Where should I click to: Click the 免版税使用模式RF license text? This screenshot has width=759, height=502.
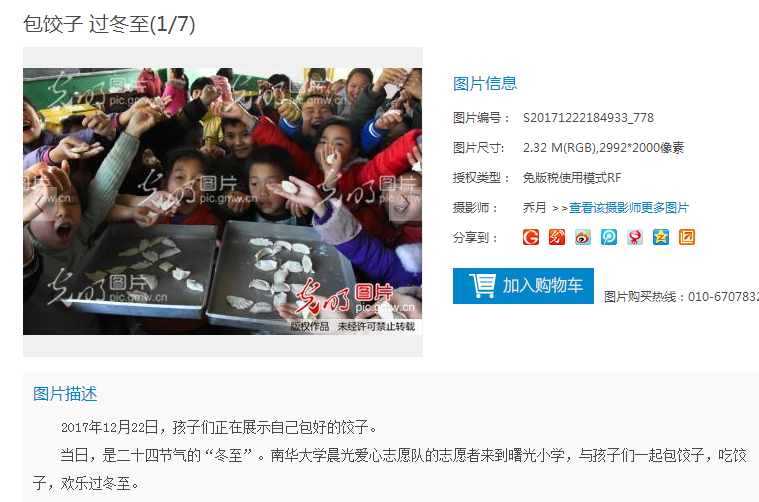coord(572,178)
